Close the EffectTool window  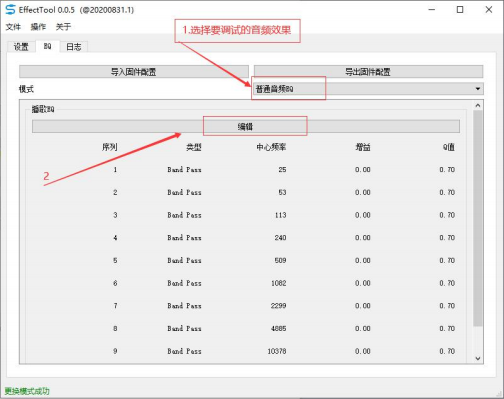(x=489, y=10)
